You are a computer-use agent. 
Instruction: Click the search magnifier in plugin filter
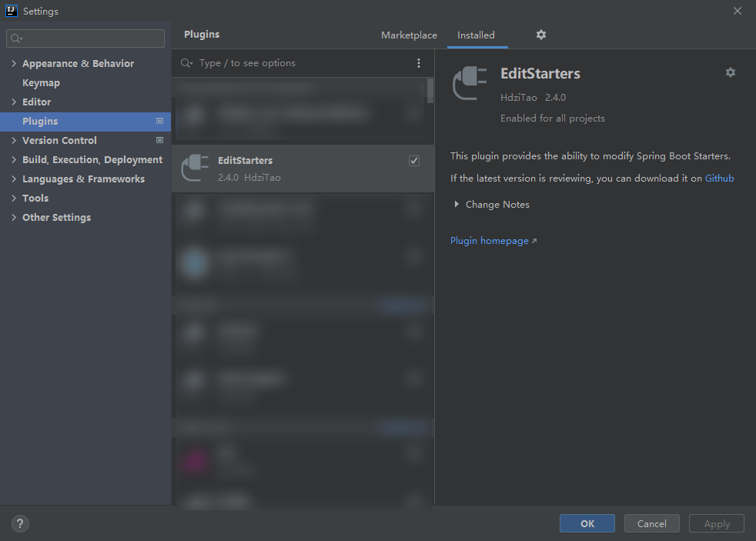click(186, 63)
